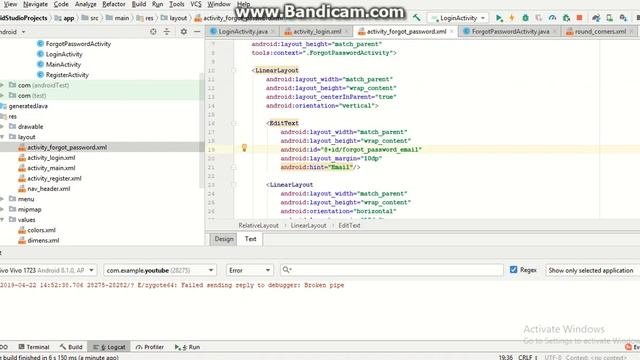
Task: Open the Terminal tool window
Action: click(34, 347)
